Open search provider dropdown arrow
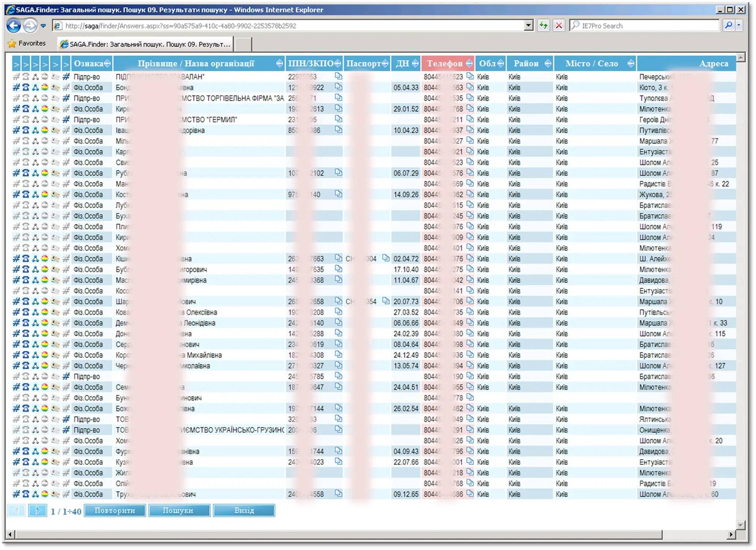Viewport: 756px width, 550px height. (x=739, y=26)
